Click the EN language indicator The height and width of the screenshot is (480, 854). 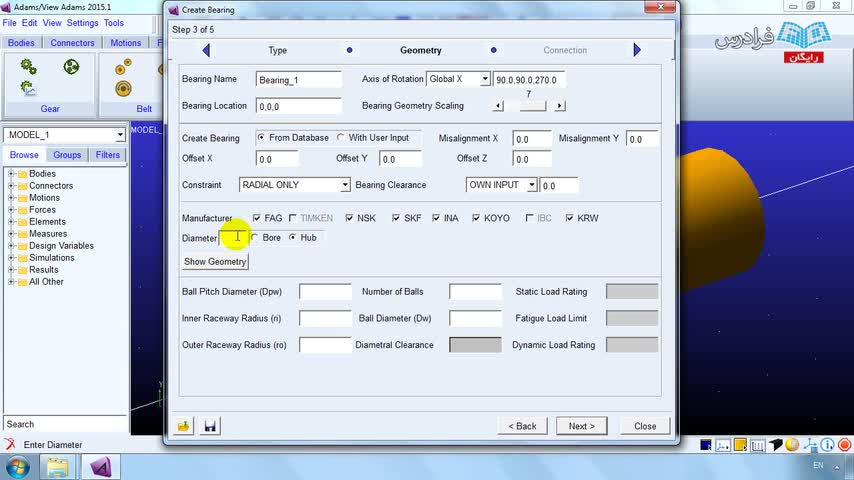[x=818, y=465]
